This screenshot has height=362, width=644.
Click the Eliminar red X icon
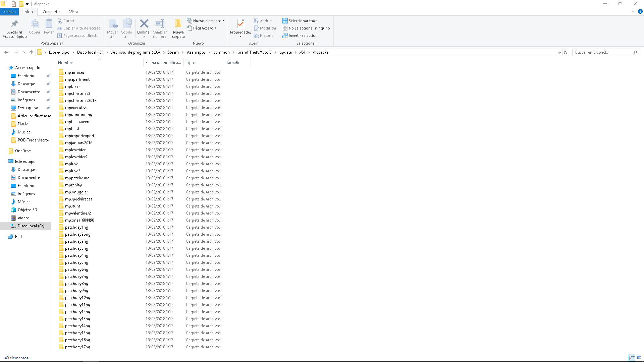[144, 23]
